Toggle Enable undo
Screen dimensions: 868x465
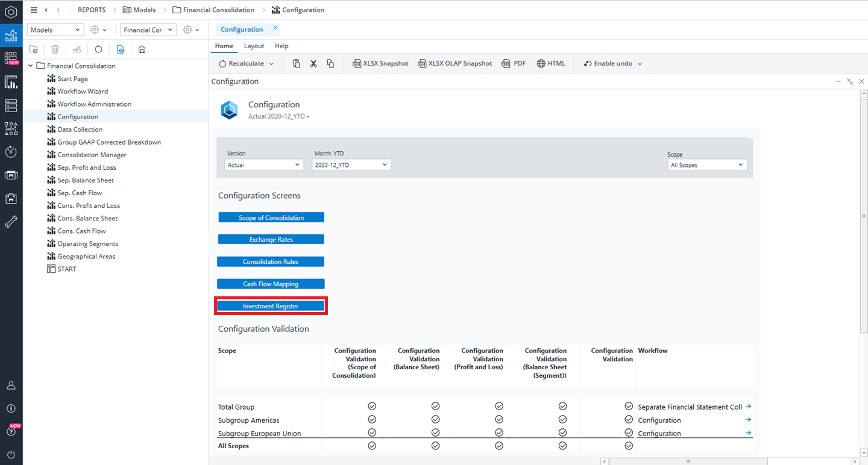click(608, 63)
